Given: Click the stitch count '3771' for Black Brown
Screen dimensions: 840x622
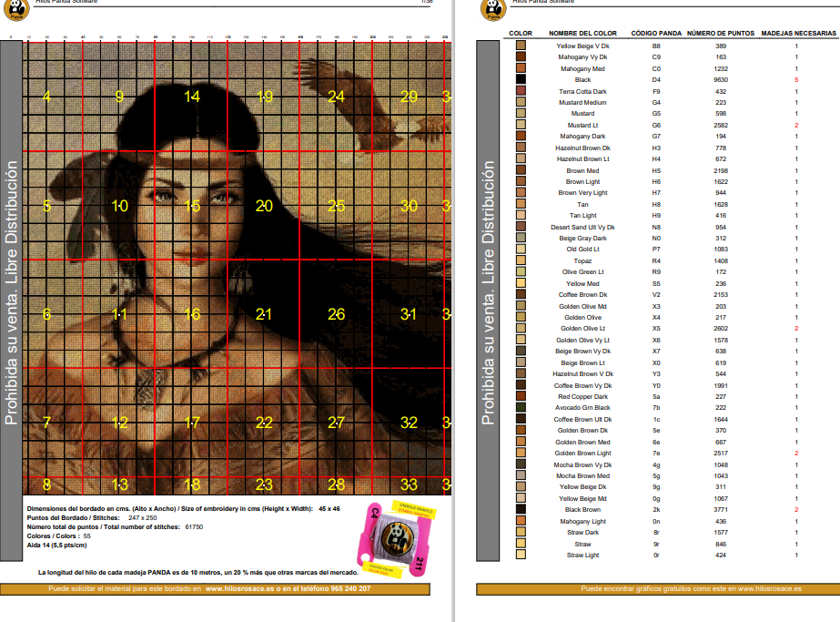Looking at the screenshot, I should coord(721,510).
